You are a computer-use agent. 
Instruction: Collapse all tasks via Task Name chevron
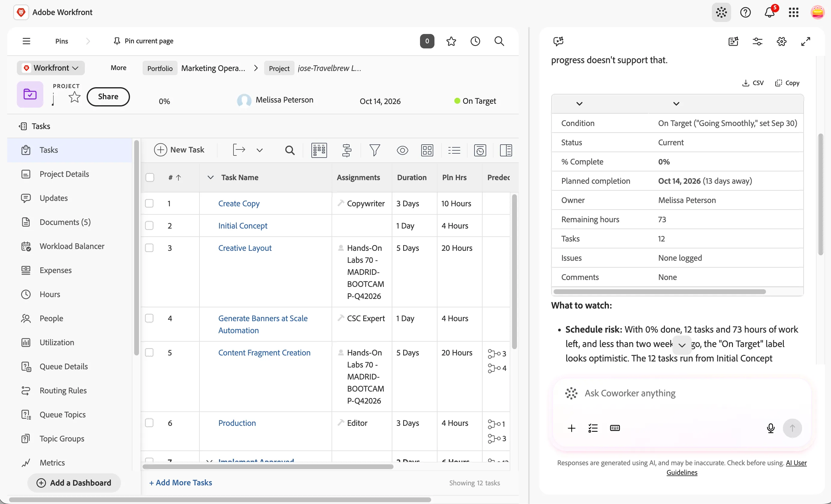pos(210,177)
